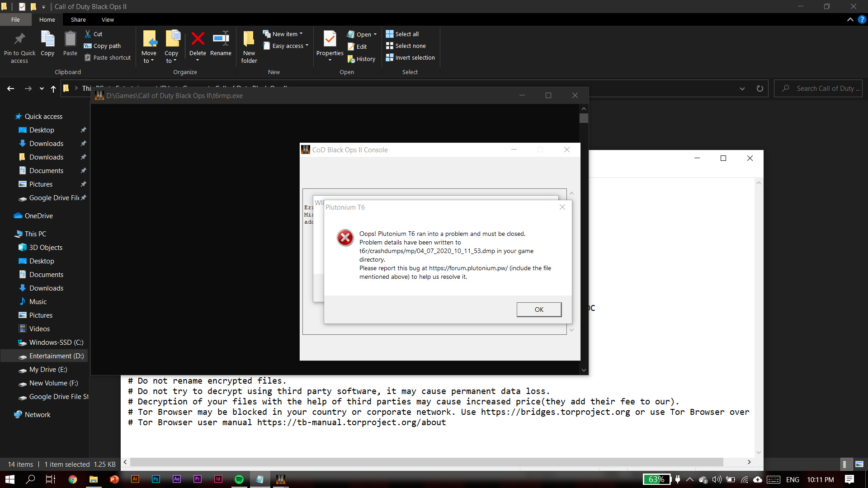
Task: Select 3D Objects in navigation pane
Action: click(x=46, y=247)
